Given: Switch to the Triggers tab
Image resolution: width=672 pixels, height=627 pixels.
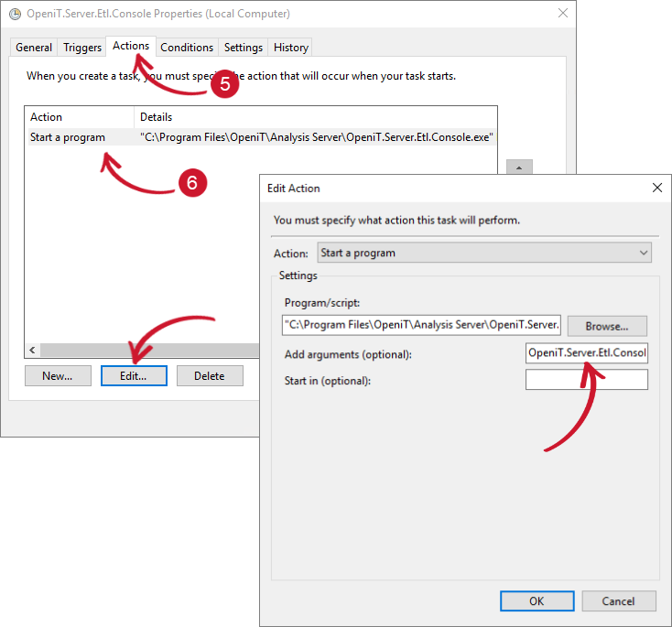Looking at the screenshot, I should [82, 48].
